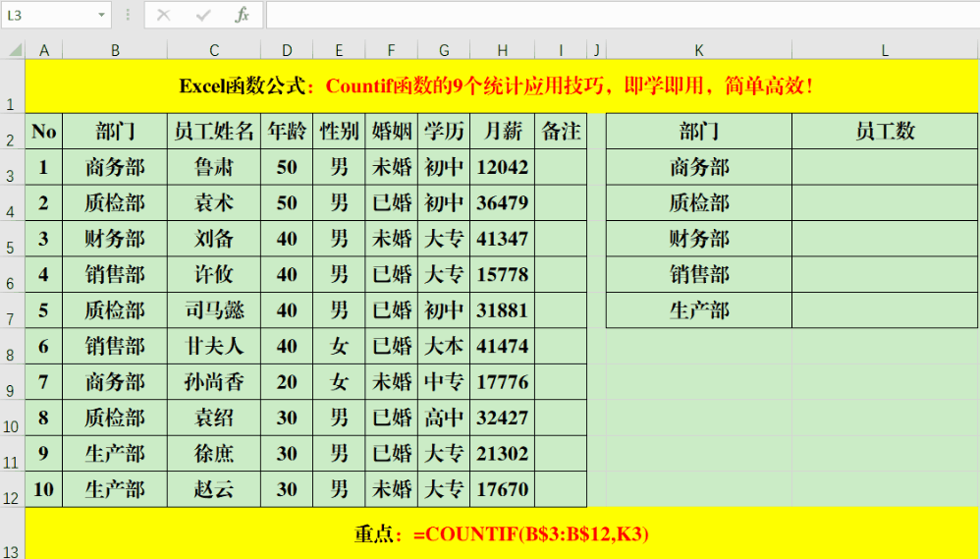This screenshot has height=559, width=980.
Task: Click the cell containing 甘夫人
Action: 214,347
